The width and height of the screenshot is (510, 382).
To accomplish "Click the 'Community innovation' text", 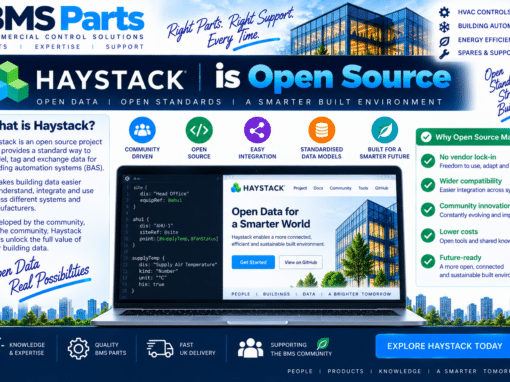I will point(475,206).
